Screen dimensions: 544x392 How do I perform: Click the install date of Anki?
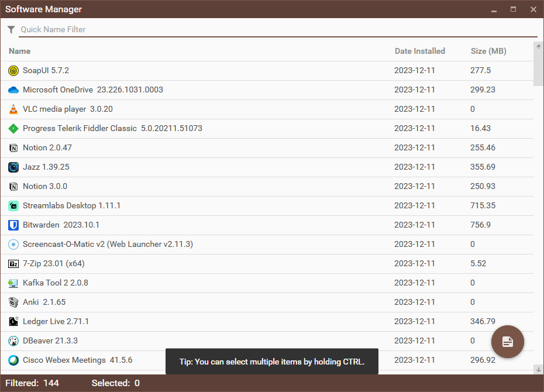415,302
